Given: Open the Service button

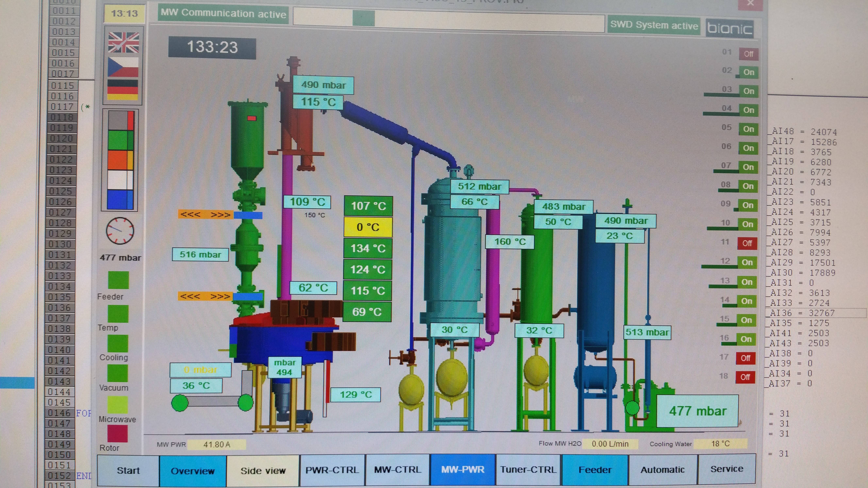Looking at the screenshot, I should tap(727, 469).
